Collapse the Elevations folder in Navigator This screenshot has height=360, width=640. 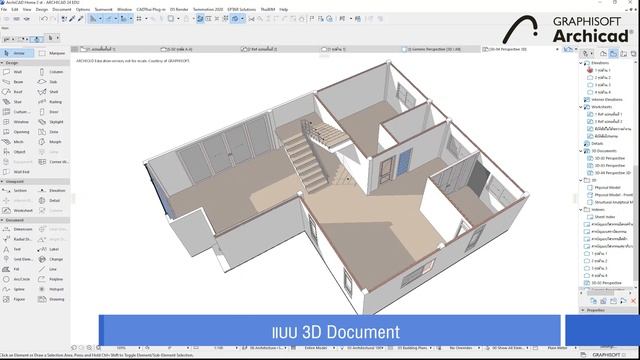coord(581,63)
